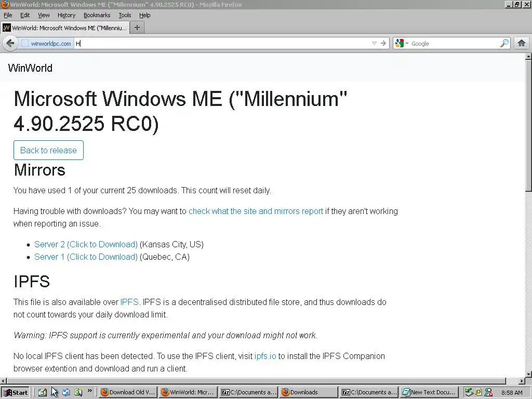This screenshot has width=532, height=399.
Task: Switch to WinWorld: Micr... taskbar button
Action: [188, 392]
